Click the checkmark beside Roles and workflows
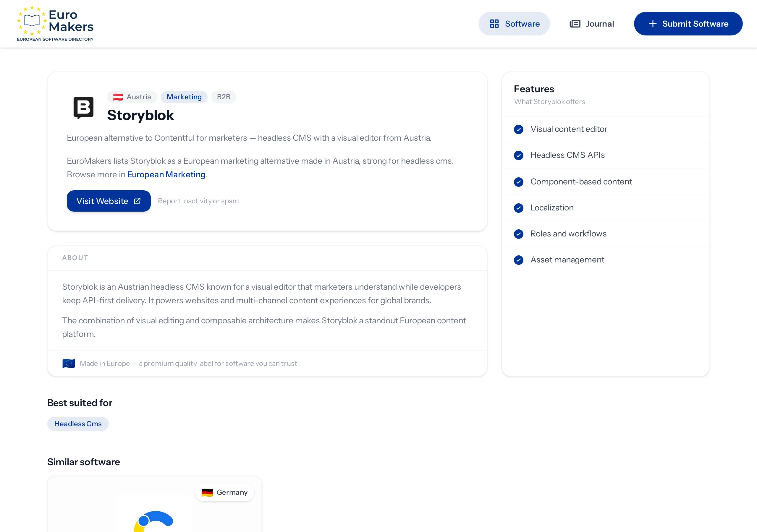The image size is (757, 532). click(518, 234)
